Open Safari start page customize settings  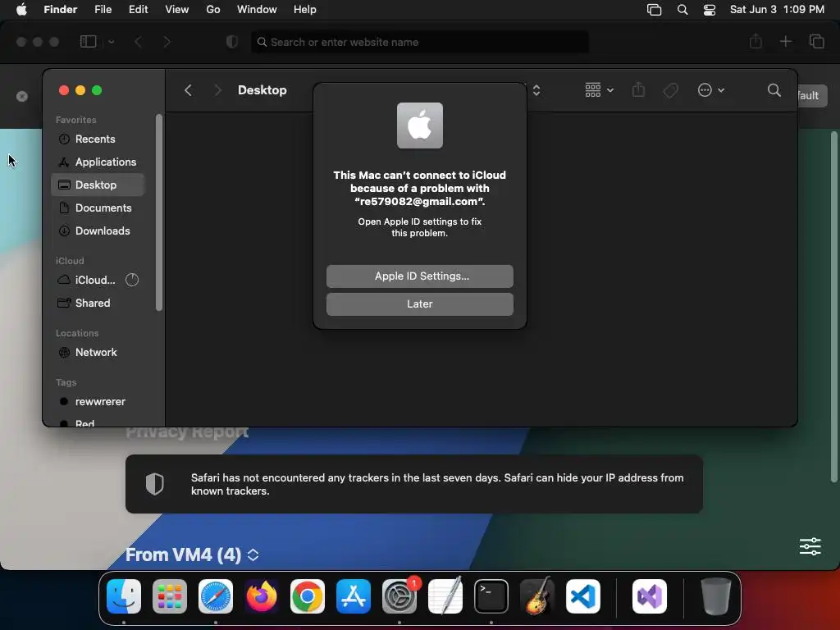pyautogui.click(x=810, y=546)
